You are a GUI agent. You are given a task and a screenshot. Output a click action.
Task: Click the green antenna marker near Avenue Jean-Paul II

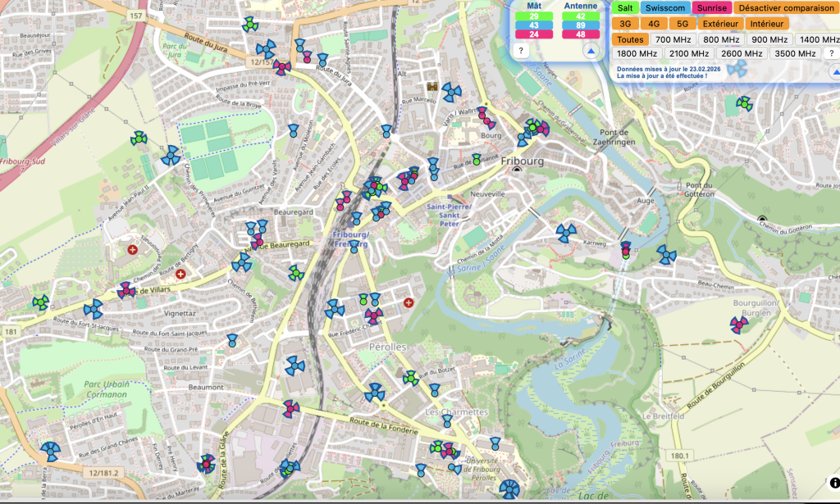[x=139, y=138]
